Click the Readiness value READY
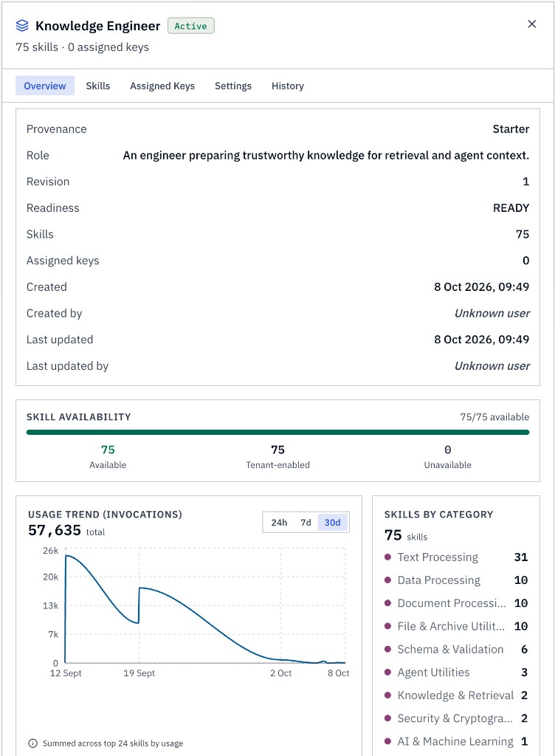The height and width of the screenshot is (756, 555). 511,208
